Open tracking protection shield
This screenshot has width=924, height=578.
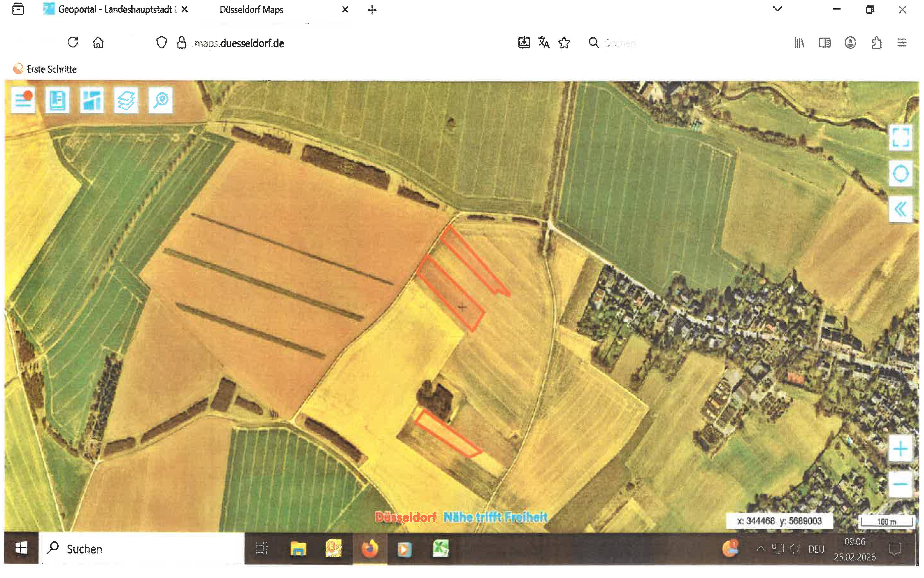coord(162,42)
